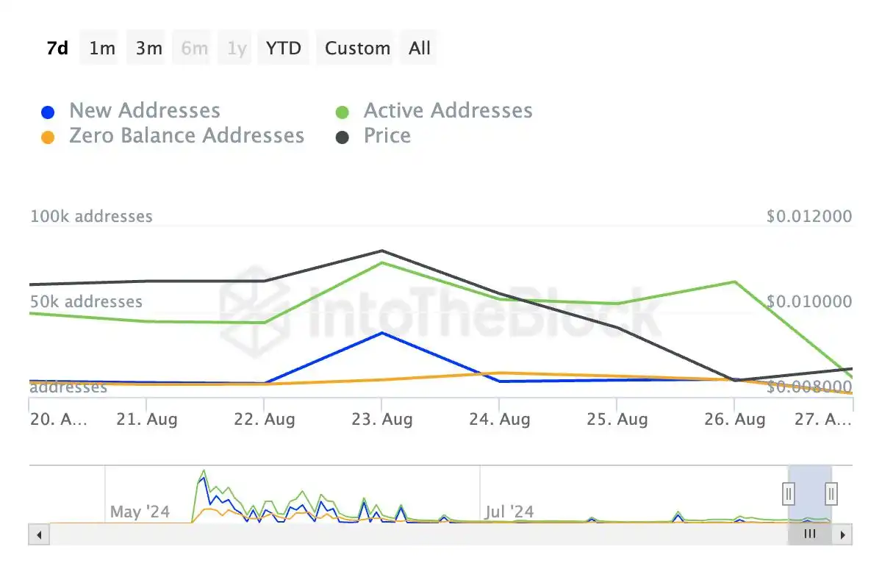This screenshot has height=588, width=882.
Task: Click the scrollbar right arrow
Action: pos(843,534)
